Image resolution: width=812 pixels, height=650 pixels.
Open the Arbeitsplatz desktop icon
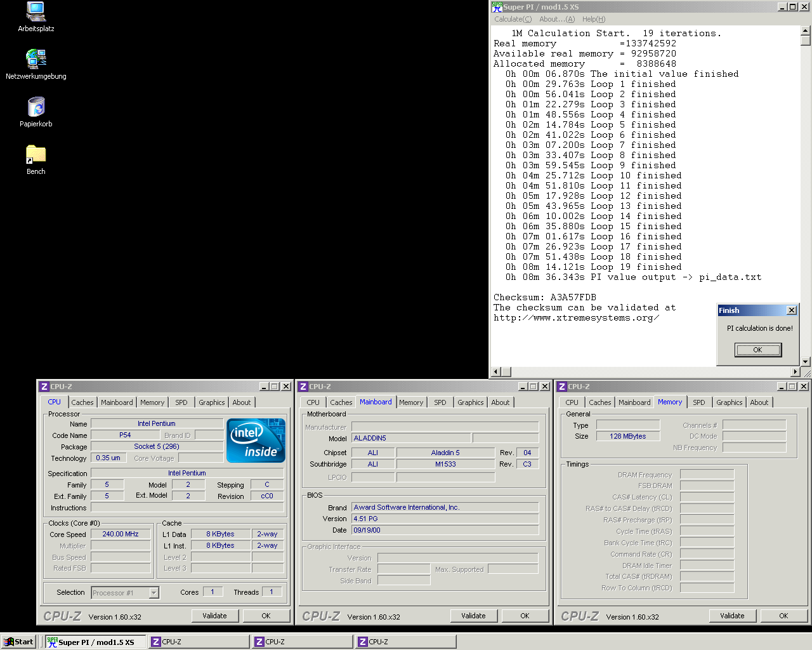[x=36, y=17]
